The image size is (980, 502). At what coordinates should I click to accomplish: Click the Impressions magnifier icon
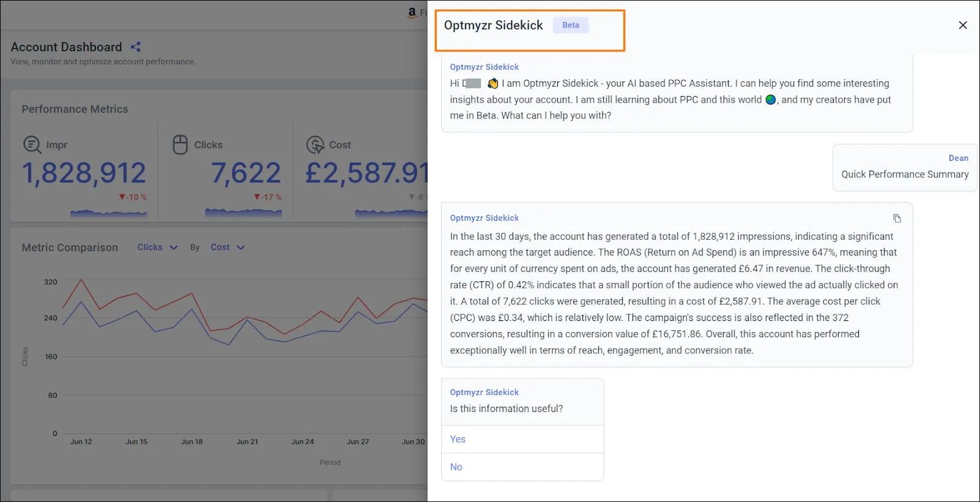[32, 145]
